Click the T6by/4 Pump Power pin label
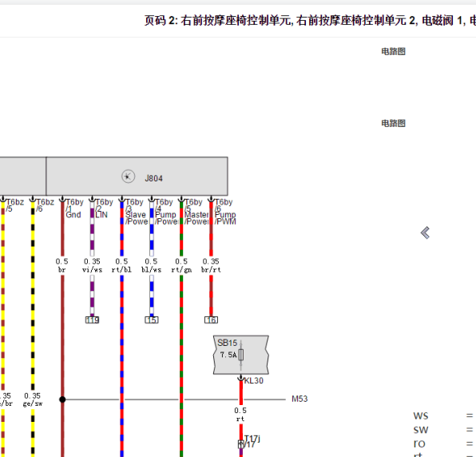Viewport: 476px width, 457px height. (166, 212)
